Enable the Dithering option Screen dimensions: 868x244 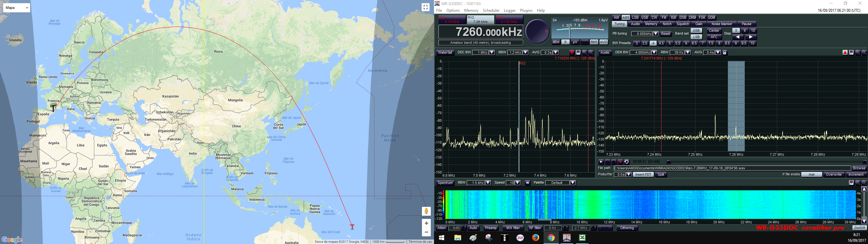tap(627, 228)
